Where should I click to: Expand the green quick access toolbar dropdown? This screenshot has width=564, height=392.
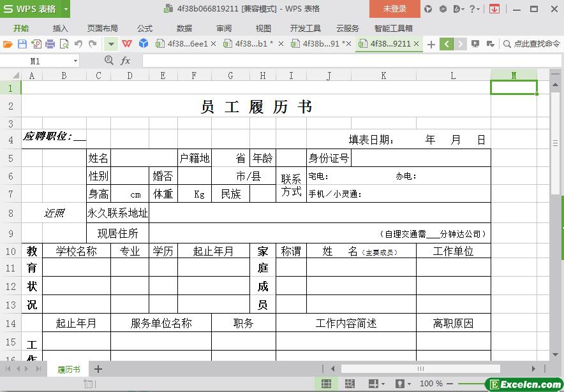click(x=111, y=44)
